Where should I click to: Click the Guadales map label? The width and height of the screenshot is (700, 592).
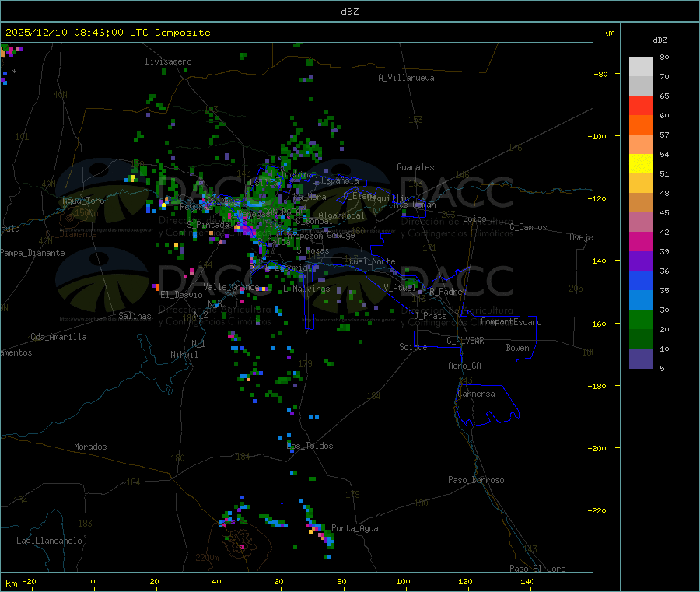(x=415, y=167)
